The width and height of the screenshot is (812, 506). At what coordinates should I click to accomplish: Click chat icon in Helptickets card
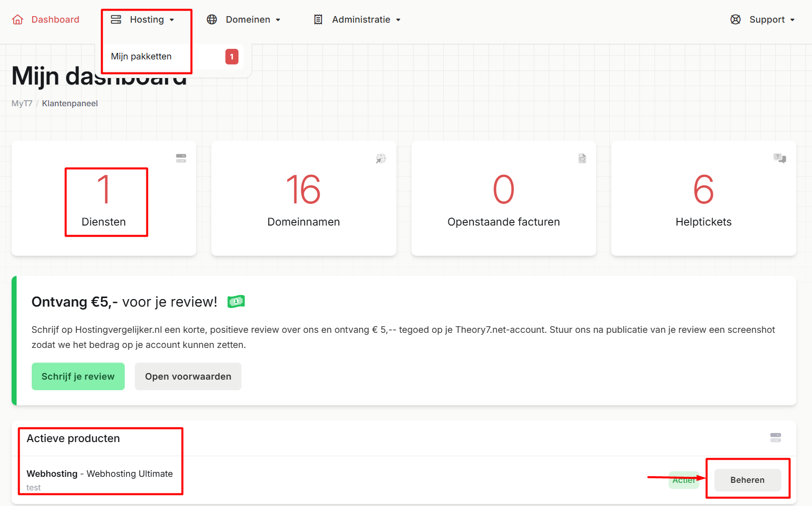coord(779,158)
